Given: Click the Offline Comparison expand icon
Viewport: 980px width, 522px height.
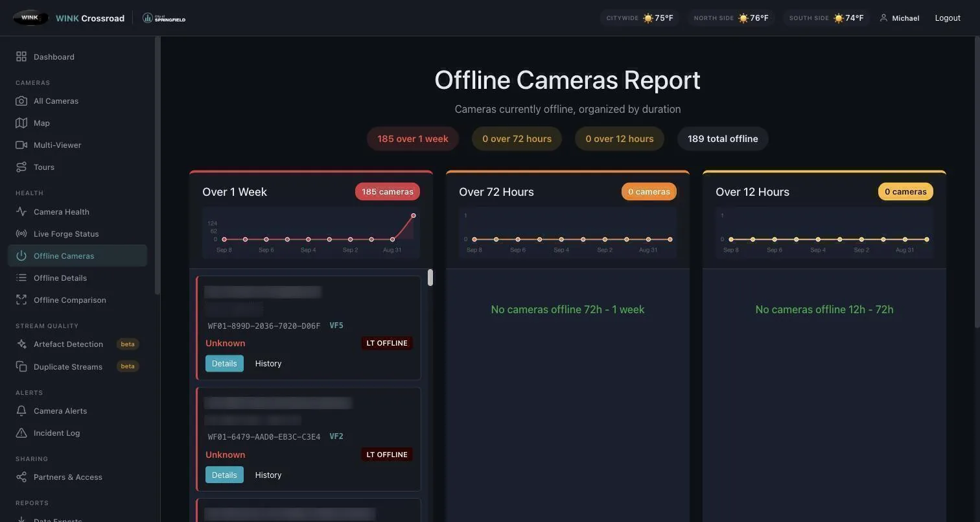Looking at the screenshot, I should (x=21, y=300).
